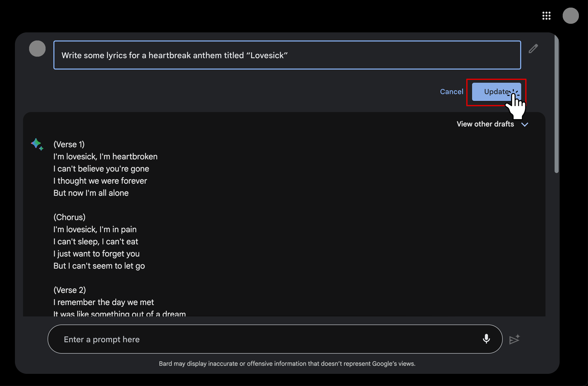
Task: Click the Bard disclaimer text at bottom
Action: pos(287,364)
